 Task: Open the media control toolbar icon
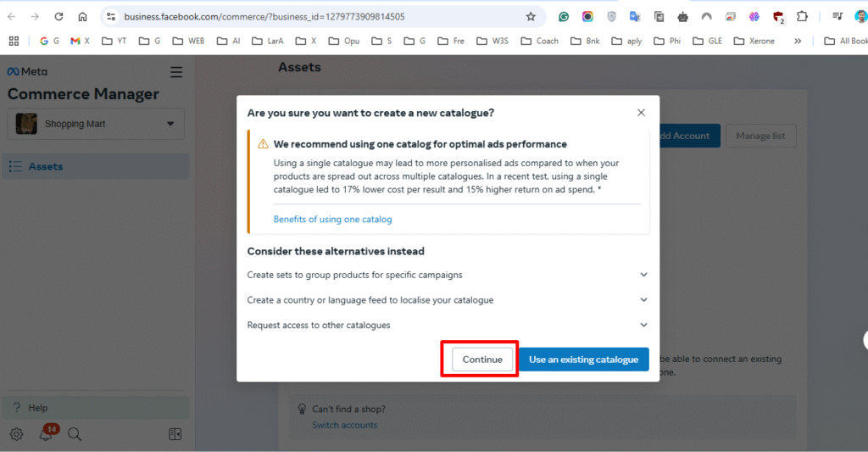coord(837,17)
